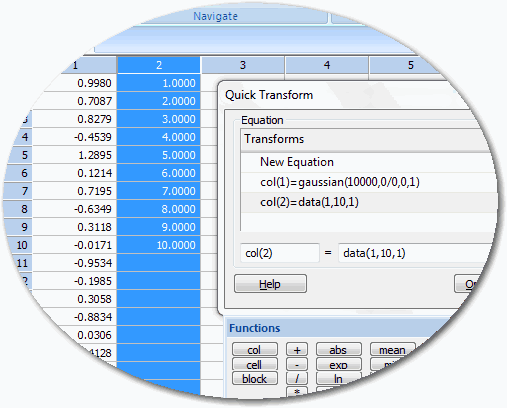507x408 pixels.
Task: Click the plus operator button
Action: tap(297, 350)
